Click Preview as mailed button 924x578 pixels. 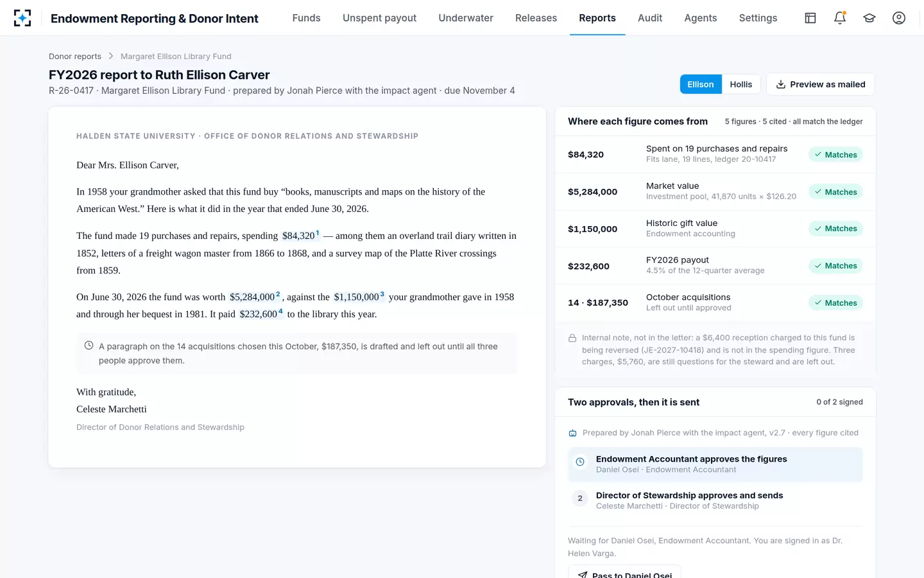tap(821, 84)
